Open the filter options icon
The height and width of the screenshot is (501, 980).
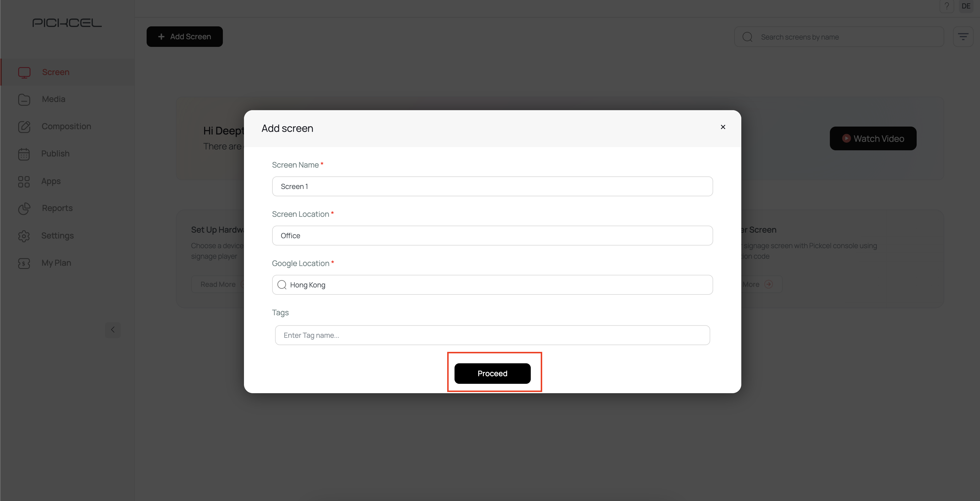pos(963,37)
